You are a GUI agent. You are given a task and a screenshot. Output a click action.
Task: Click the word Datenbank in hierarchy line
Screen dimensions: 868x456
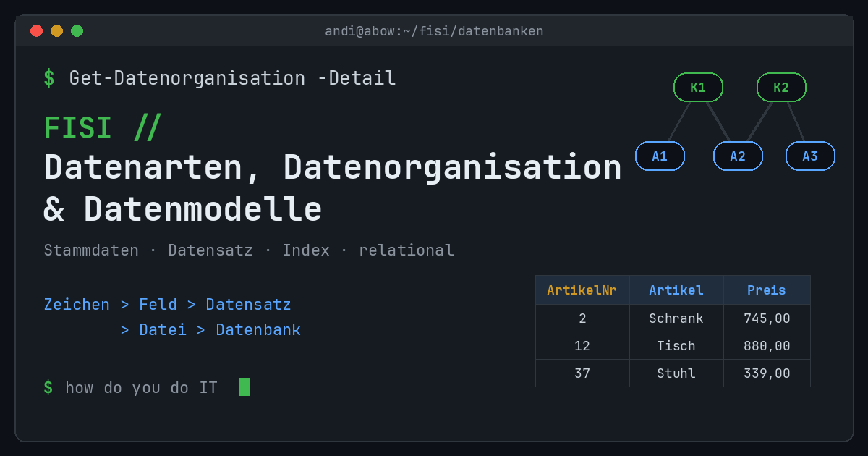[x=258, y=330]
